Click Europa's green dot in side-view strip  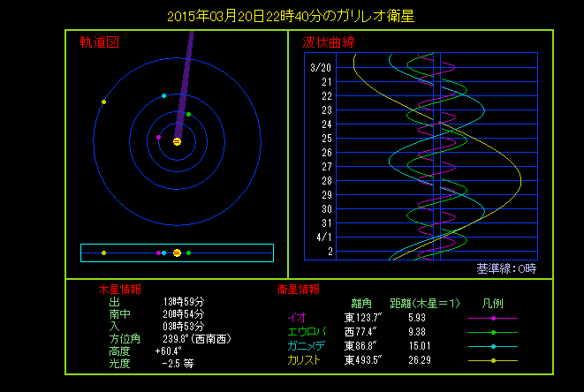tap(188, 253)
